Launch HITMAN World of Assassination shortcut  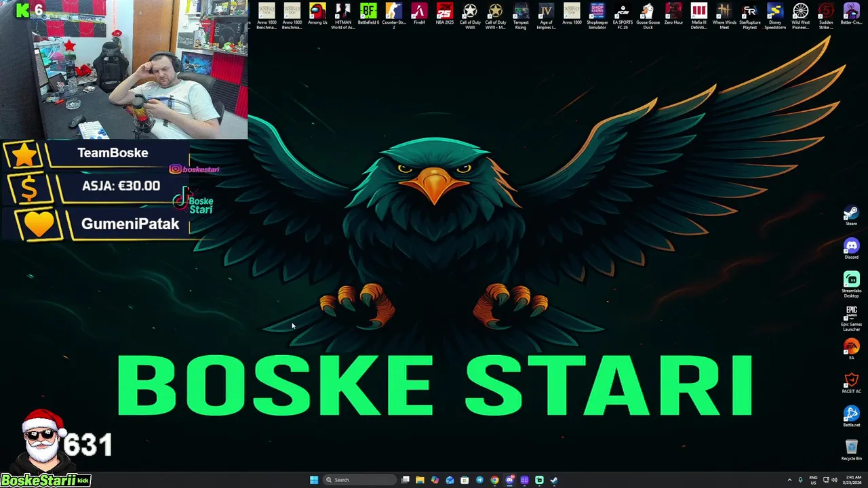[342, 16]
